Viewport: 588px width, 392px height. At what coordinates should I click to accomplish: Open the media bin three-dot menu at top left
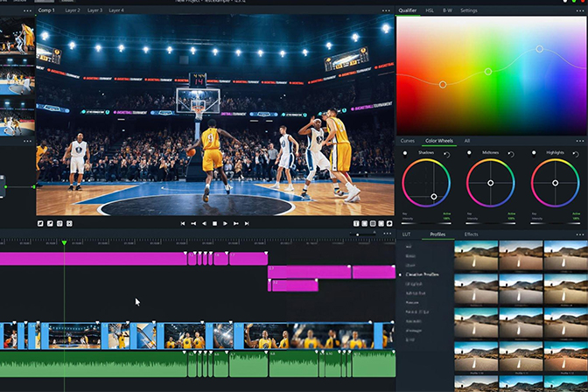[x=27, y=10]
